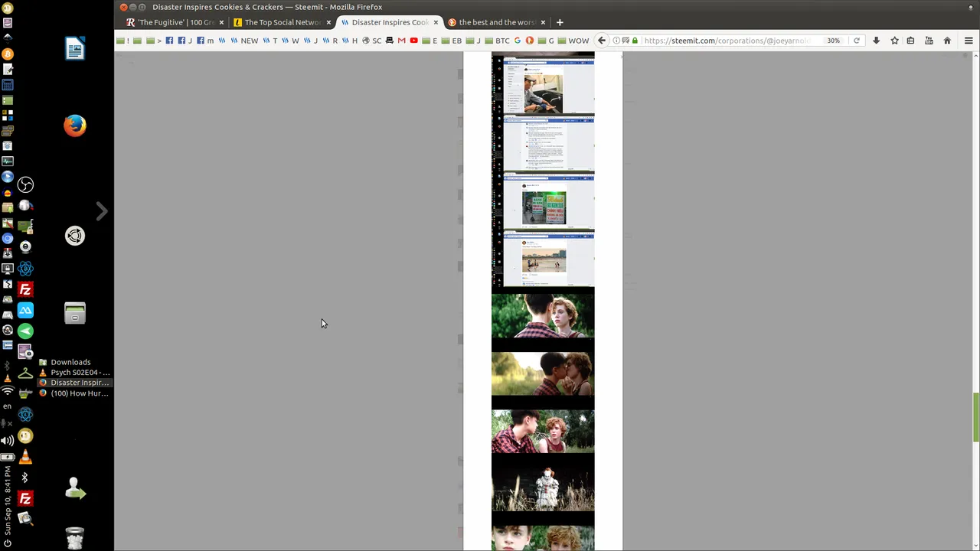Open a new browser tab
This screenshot has height=551, width=980.
click(560, 22)
